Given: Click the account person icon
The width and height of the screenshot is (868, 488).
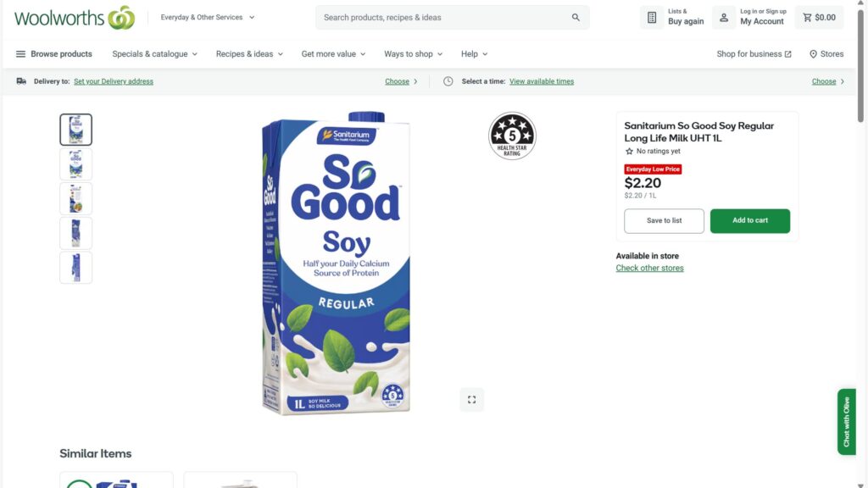Looking at the screenshot, I should [x=724, y=17].
